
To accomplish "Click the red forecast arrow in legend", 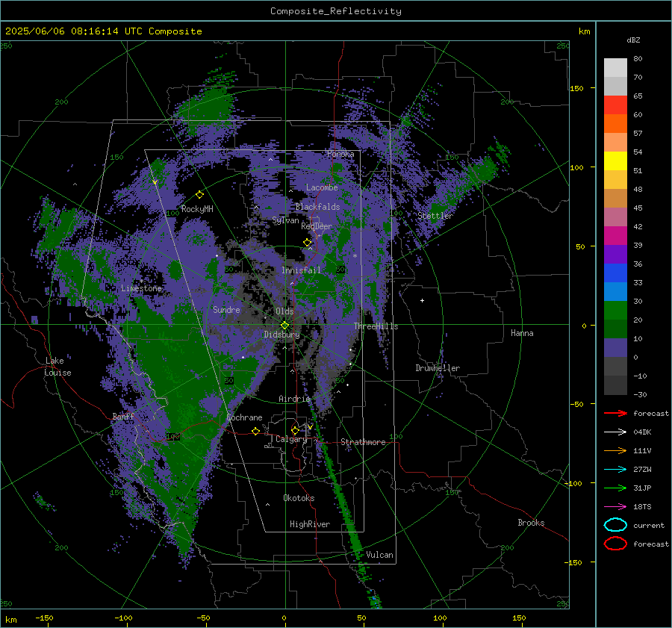I will coord(615,413).
